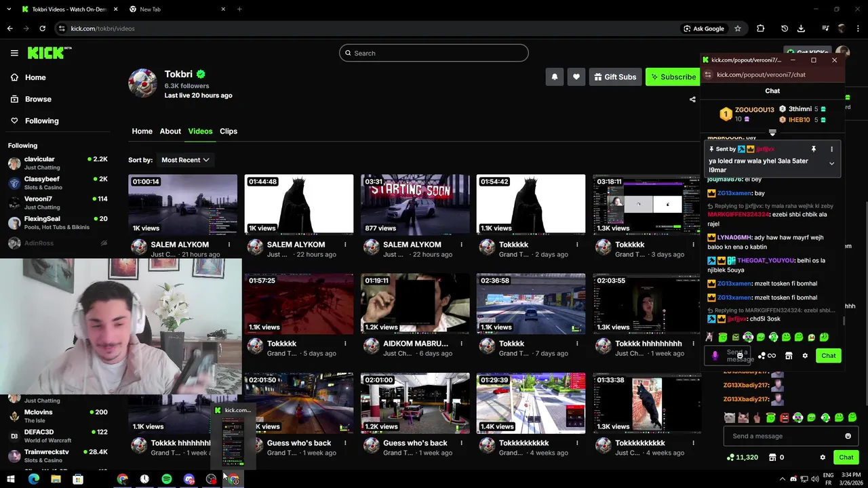
Task: Open chat settings gear in main window
Action: coord(823,457)
